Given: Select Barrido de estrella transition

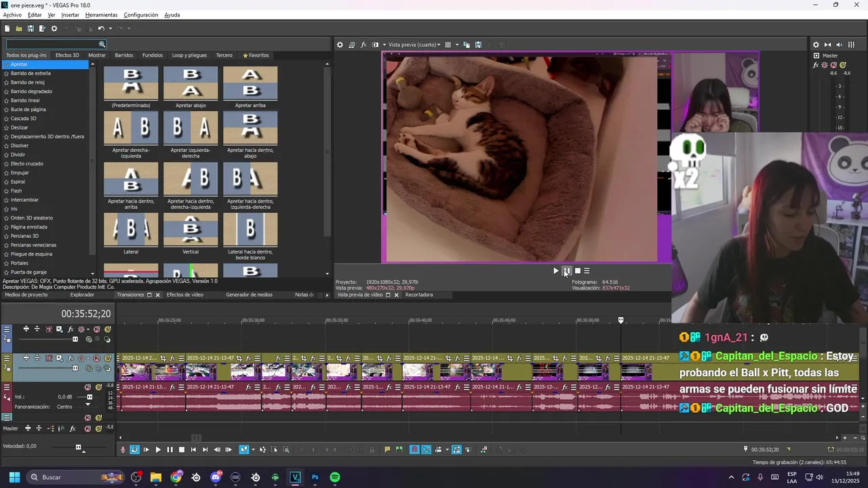Looking at the screenshot, I should coord(31,73).
